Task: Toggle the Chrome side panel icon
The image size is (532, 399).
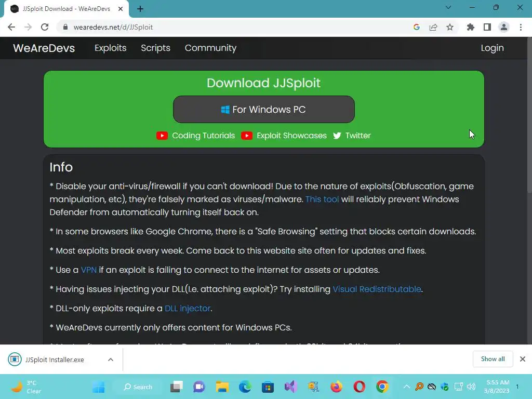Action: click(487, 27)
